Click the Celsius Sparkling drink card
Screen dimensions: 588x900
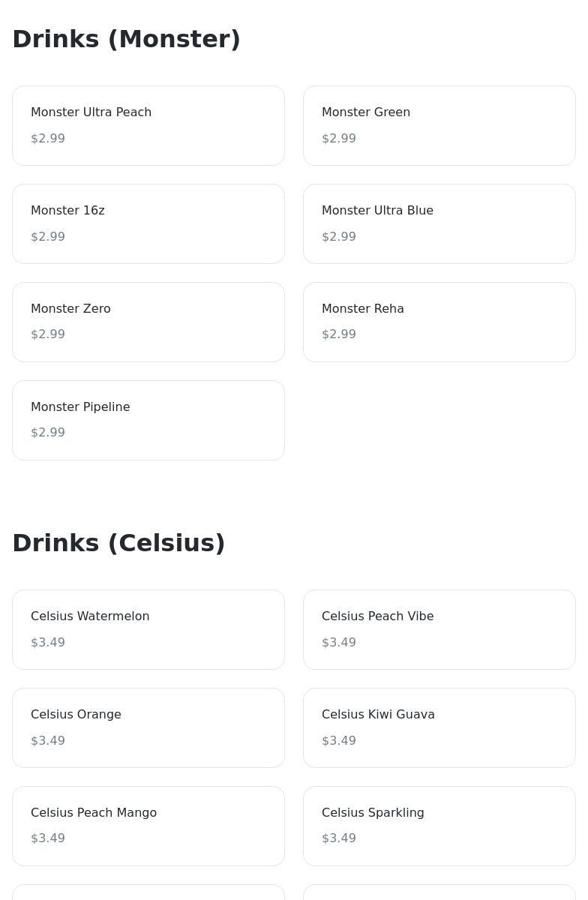click(x=439, y=826)
